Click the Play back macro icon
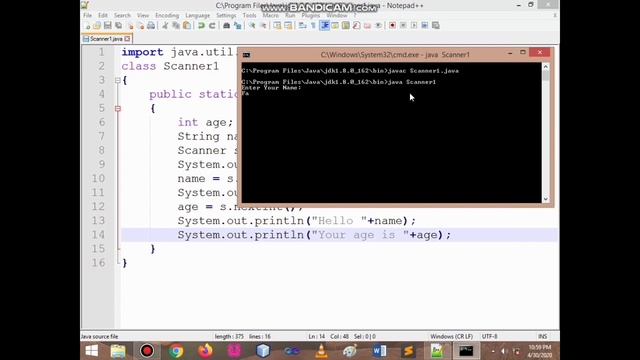This screenshot has height=360, width=640. click(x=414, y=26)
